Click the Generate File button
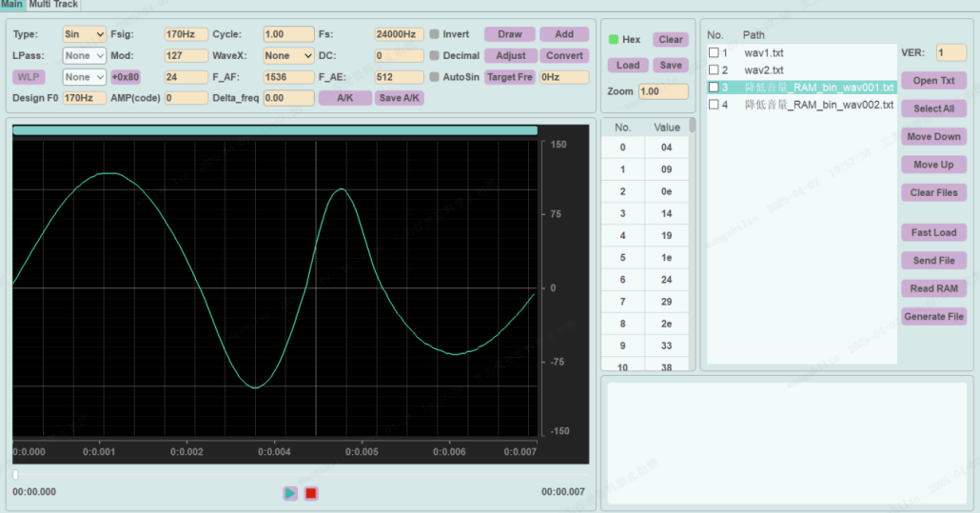Viewport: 980px width, 513px height. click(x=933, y=317)
